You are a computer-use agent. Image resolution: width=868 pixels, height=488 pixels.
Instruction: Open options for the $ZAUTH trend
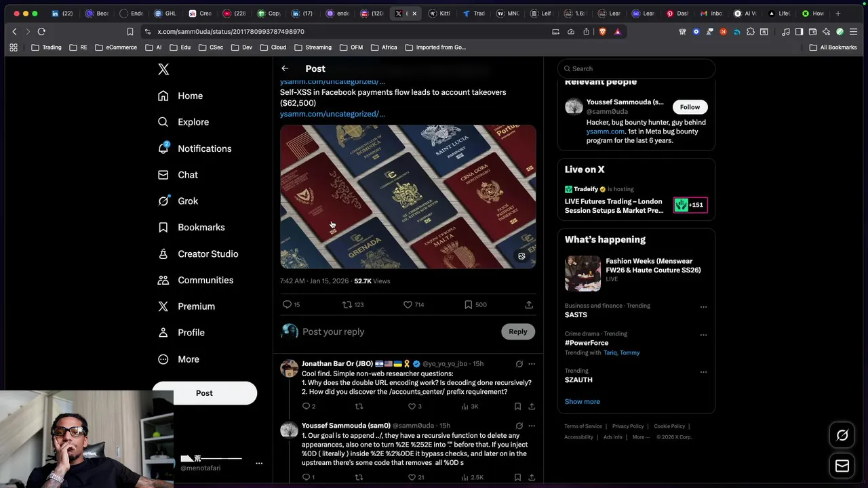point(703,372)
